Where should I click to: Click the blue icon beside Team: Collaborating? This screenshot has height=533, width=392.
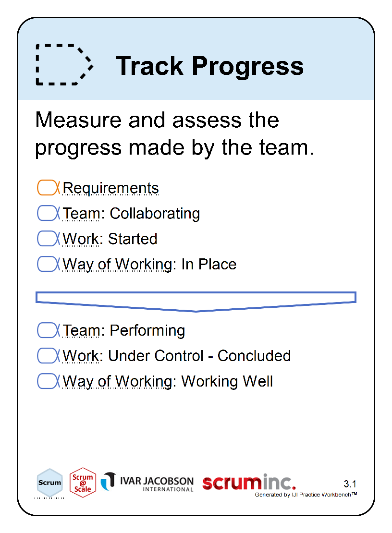click(x=48, y=213)
